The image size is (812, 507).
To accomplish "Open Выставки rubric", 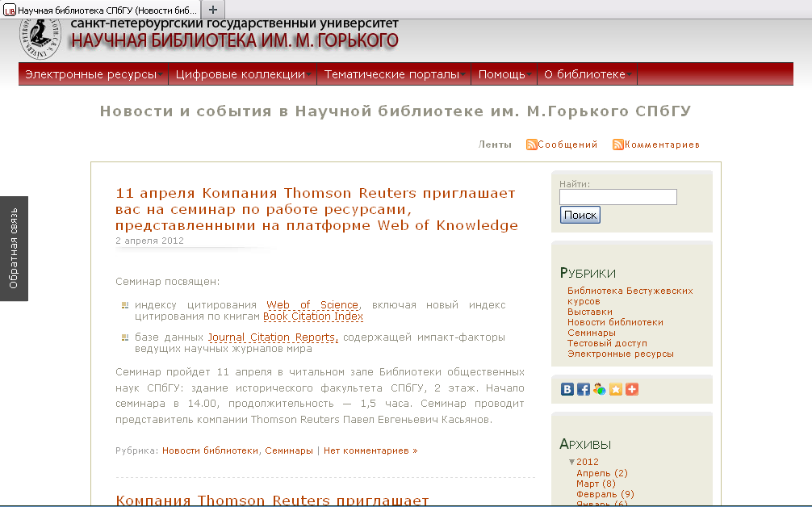I will click(x=590, y=312).
